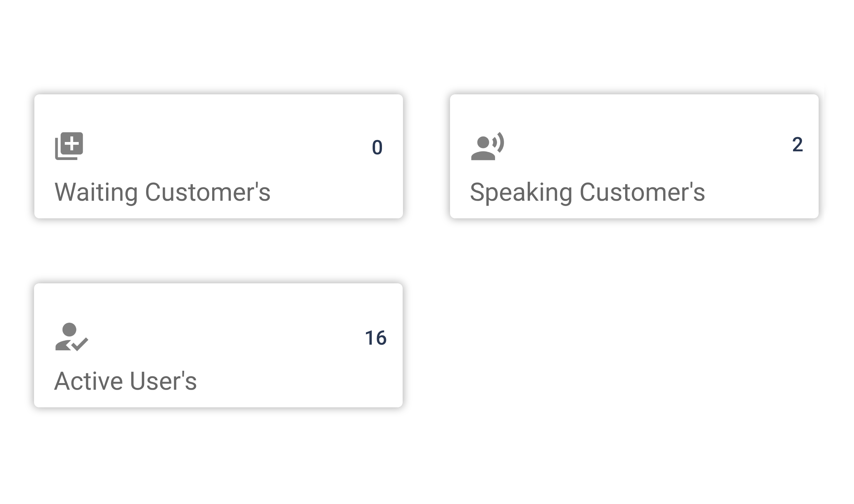Click the person head in Speaking Customer's icon
The width and height of the screenshot is (854, 504).
pyautogui.click(x=483, y=142)
